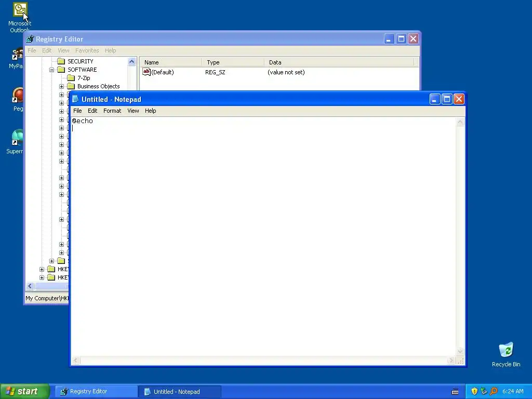Viewport: 532px width, 399px height.
Task: Click the Notepad title bar icon
Action: [75, 99]
